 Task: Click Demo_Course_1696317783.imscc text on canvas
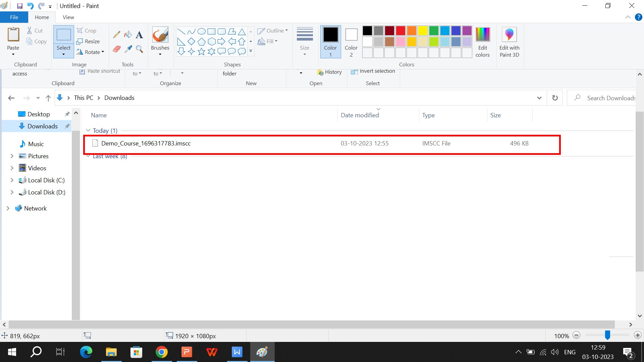pos(146,143)
